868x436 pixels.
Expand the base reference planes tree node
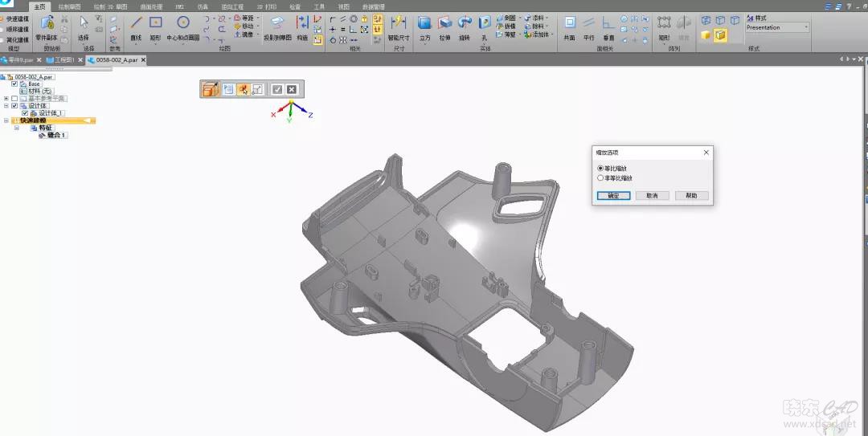pos(6,98)
